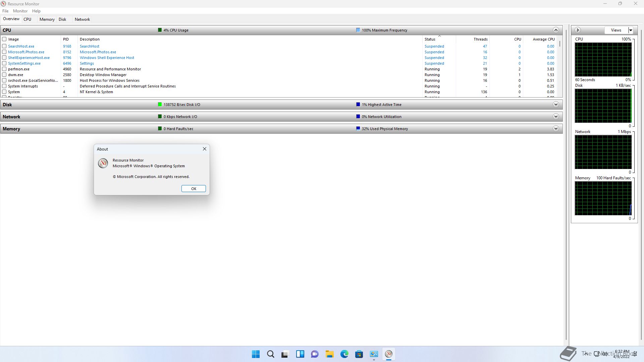
Task: Open the Help menu
Action: click(x=36, y=11)
